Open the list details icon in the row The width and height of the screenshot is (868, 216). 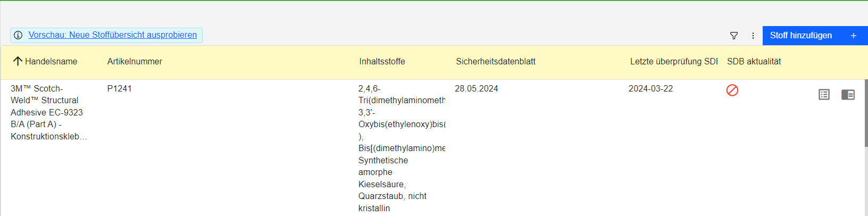824,95
